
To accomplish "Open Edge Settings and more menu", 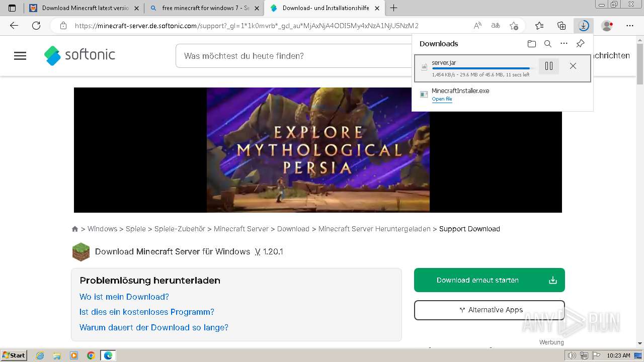I will (630, 26).
